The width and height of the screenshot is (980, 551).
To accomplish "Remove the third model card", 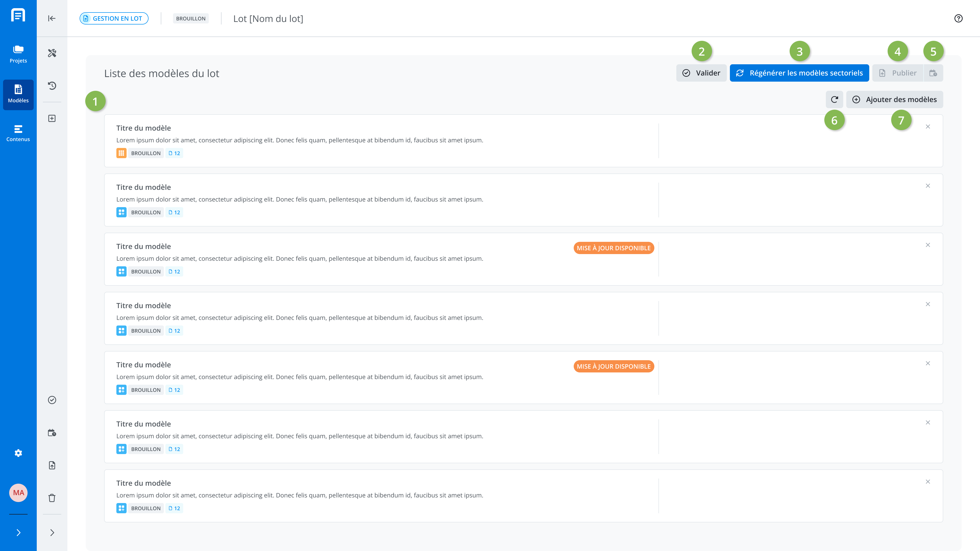I will pyautogui.click(x=928, y=245).
